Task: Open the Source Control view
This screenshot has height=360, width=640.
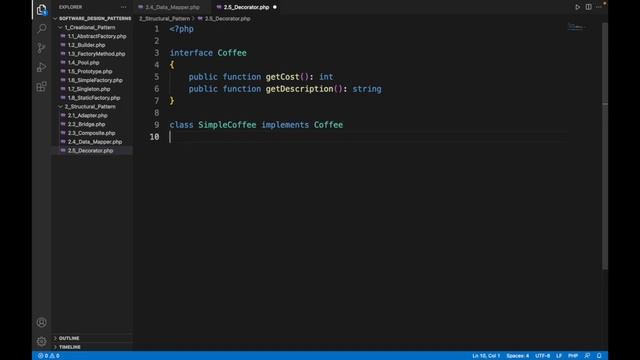Action: coord(42,48)
